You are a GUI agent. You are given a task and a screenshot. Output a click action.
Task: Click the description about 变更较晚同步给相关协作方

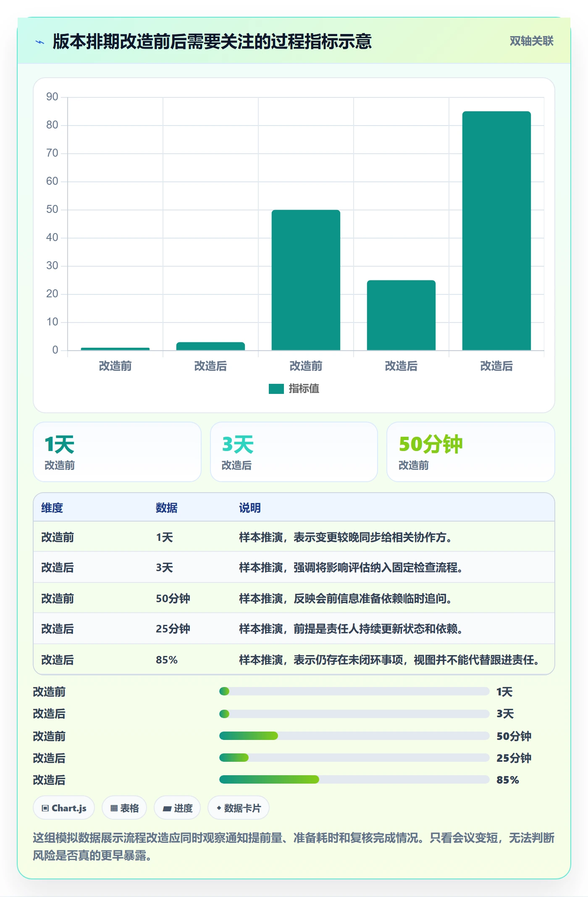346,537
